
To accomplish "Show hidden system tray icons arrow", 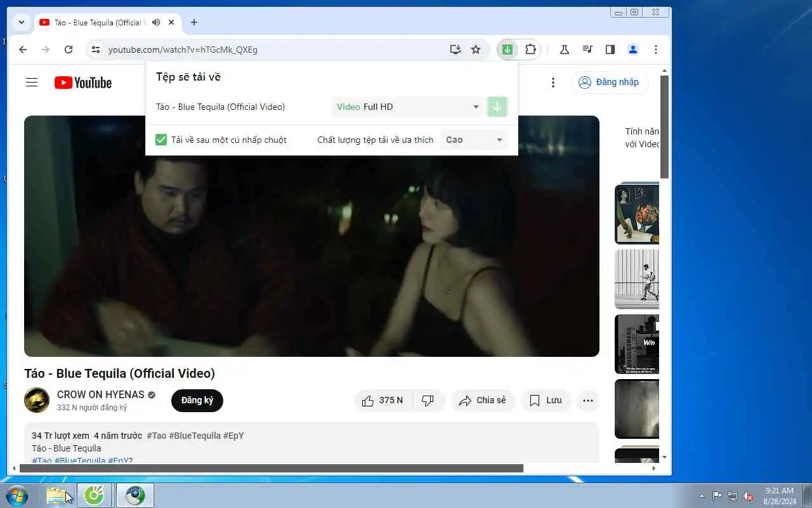I will coord(702,496).
